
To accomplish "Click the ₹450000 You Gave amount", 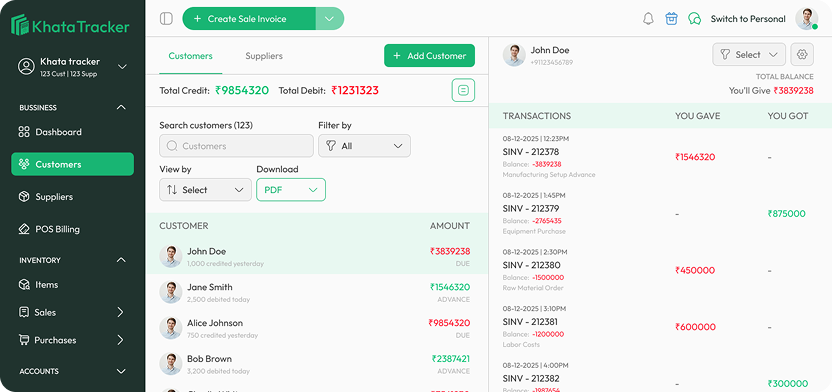I will (x=695, y=271).
